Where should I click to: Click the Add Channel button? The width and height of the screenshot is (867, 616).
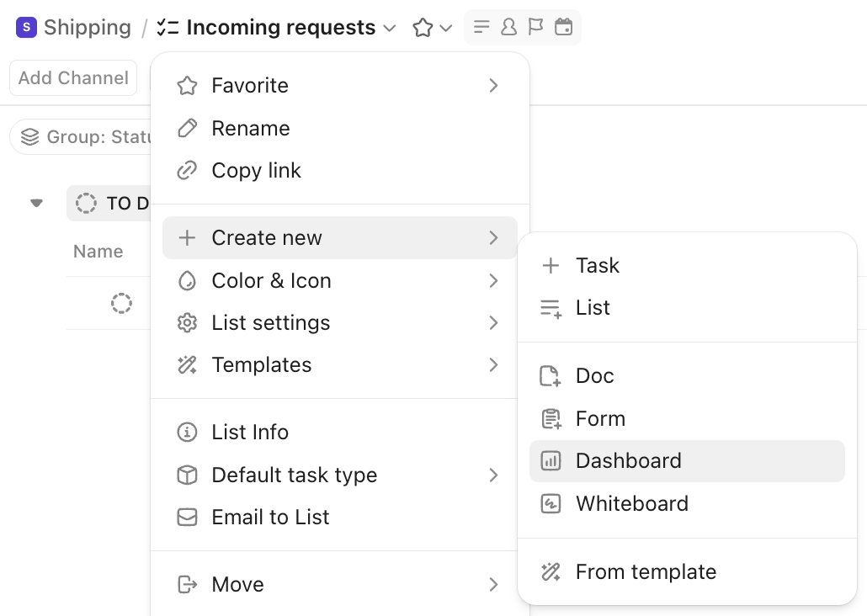(72, 77)
